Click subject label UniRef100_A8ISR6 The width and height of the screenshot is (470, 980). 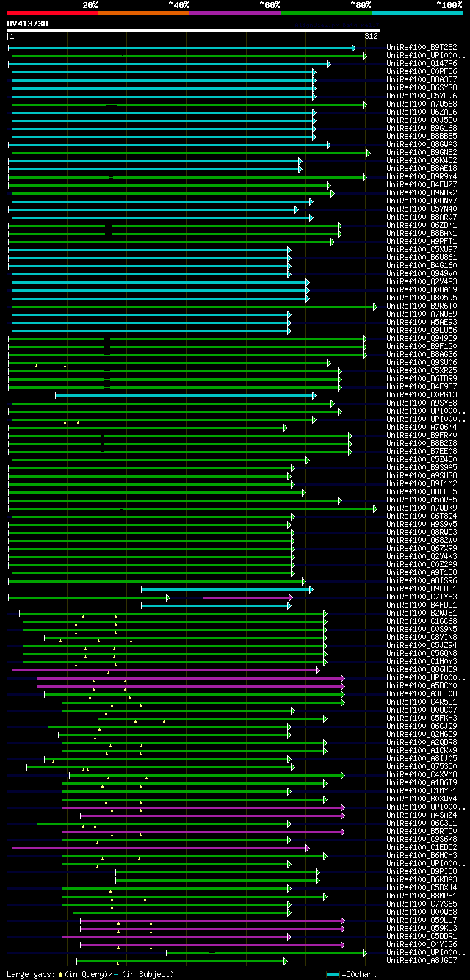tap(422, 581)
